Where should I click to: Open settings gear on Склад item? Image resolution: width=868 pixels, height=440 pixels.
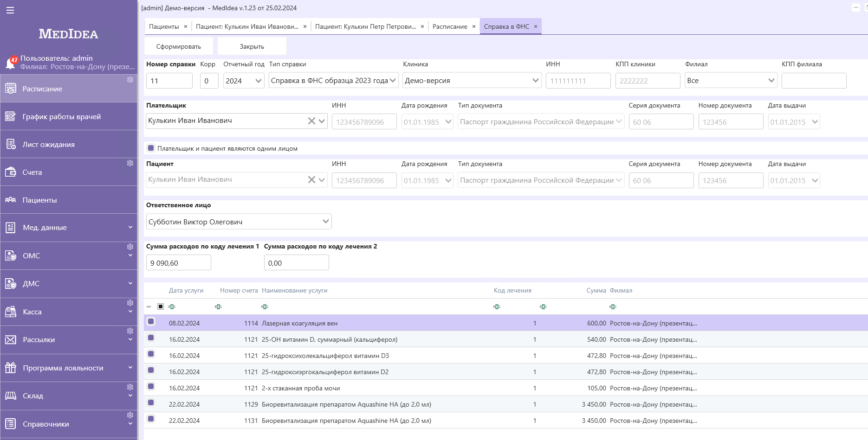point(130,387)
